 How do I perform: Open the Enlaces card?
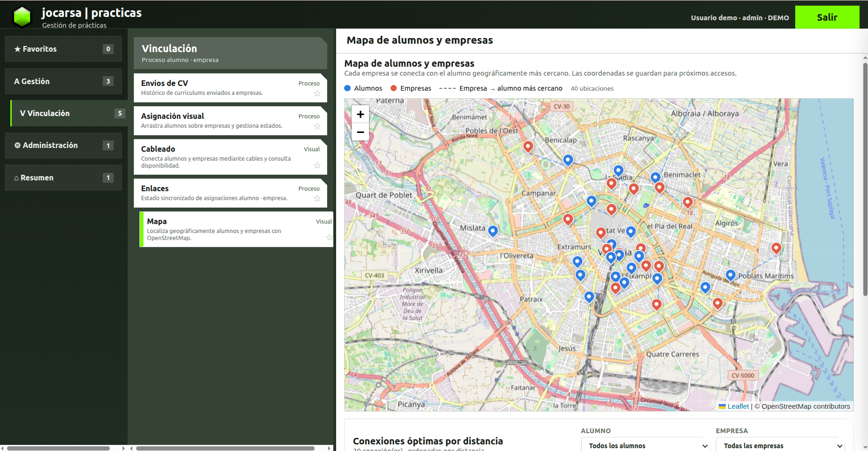(x=230, y=193)
